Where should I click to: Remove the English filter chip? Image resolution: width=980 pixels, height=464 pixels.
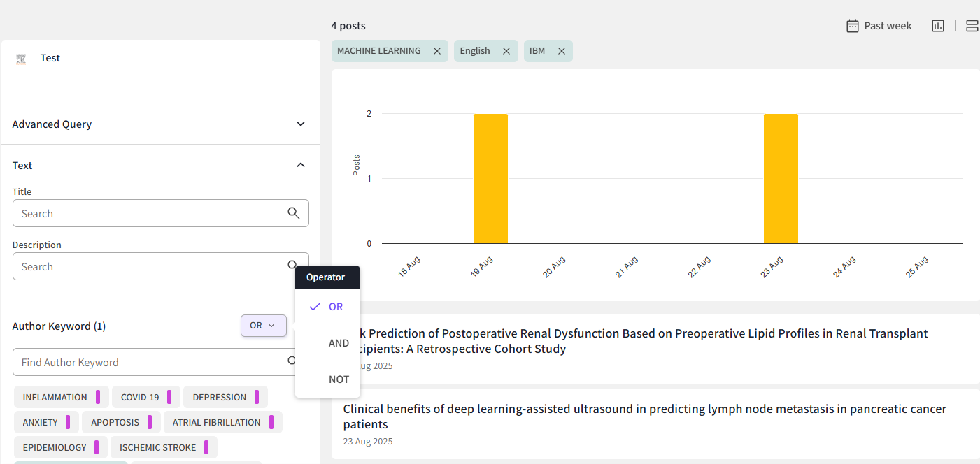(506, 51)
